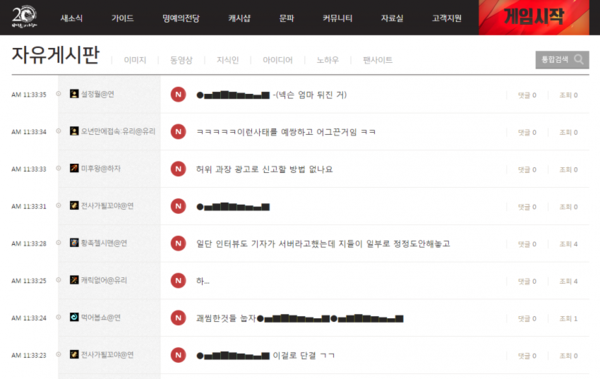Click username 황족젤시면@연
Screen dimensions: 600x379
104,243
